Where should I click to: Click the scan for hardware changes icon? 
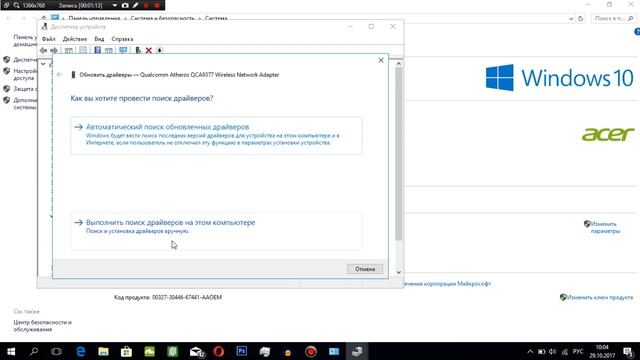[160, 50]
